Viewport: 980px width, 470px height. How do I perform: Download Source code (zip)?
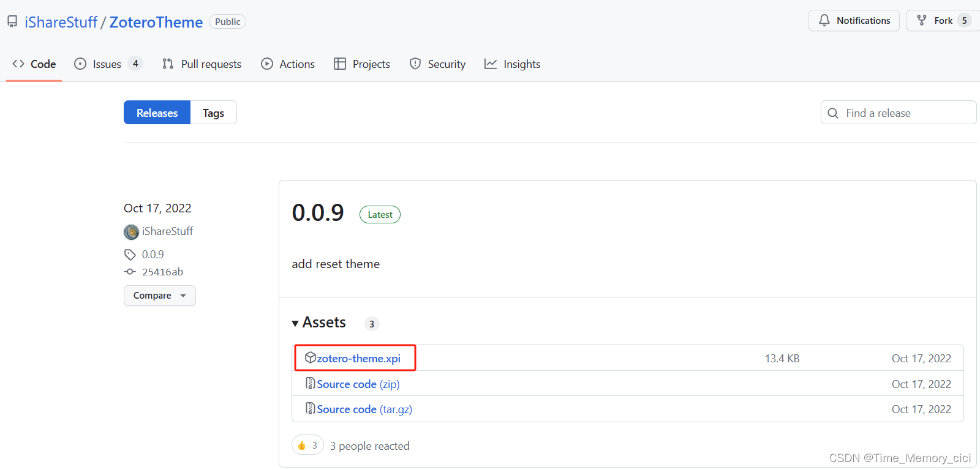(358, 384)
